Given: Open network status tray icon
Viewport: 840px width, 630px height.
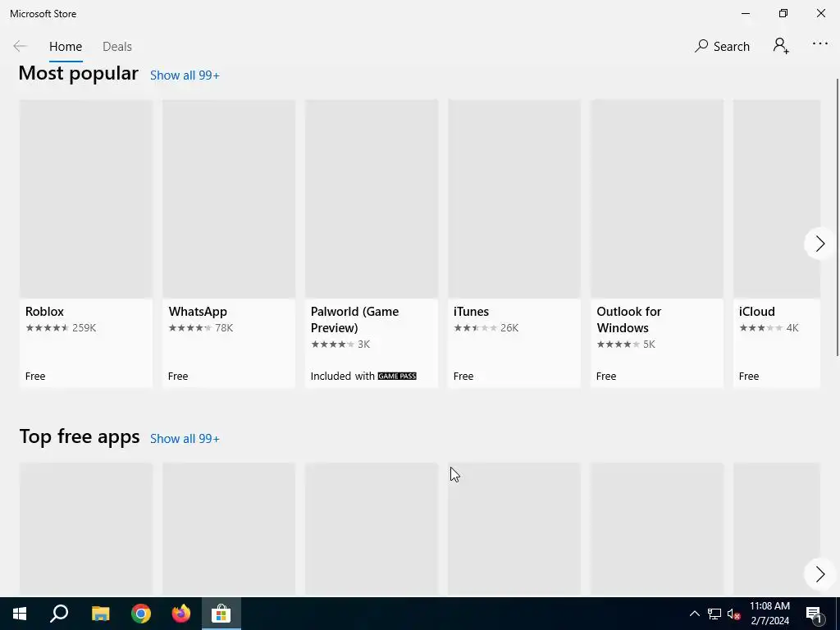Looking at the screenshot, I should click(714, 614).
